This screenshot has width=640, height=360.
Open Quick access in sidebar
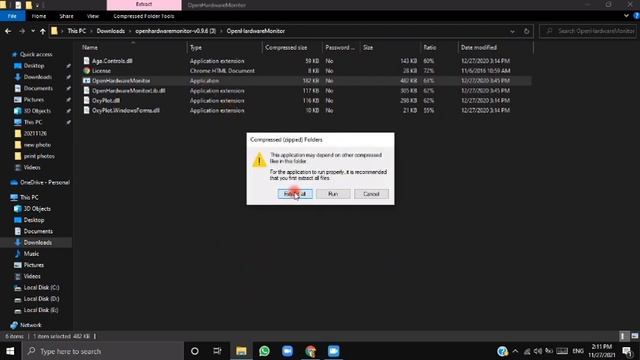(36, 54)
